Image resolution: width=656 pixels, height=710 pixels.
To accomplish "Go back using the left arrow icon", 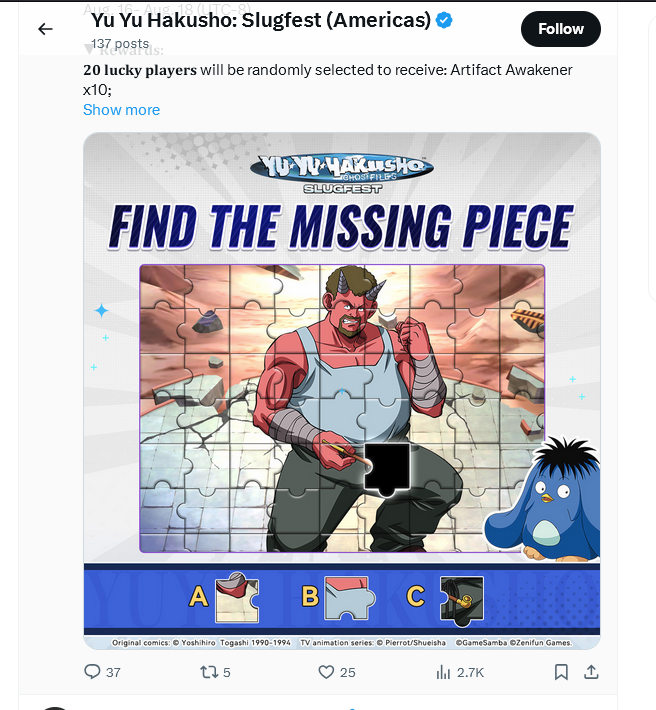I will tap(45, 29).
